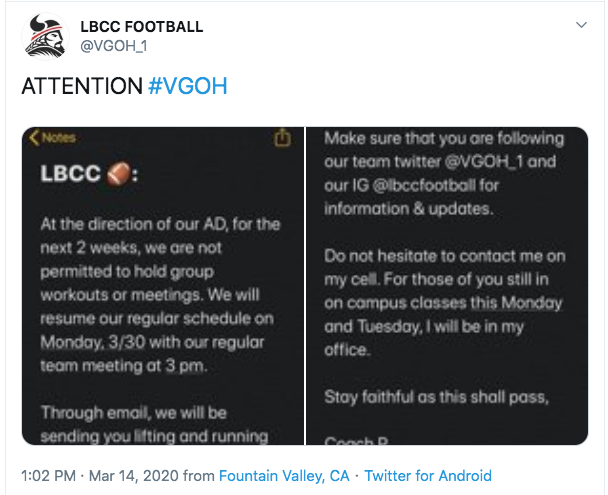Click the LBCC Football Viking avatar
This screenshot has width=608, height=495.
tap(46, 36)
